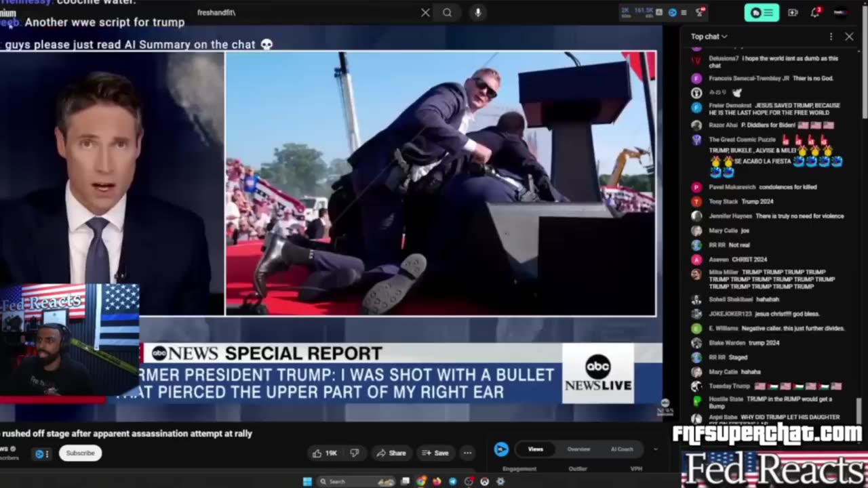
Task: Click Hostile State's chat message
Action: tap(770, 403)
